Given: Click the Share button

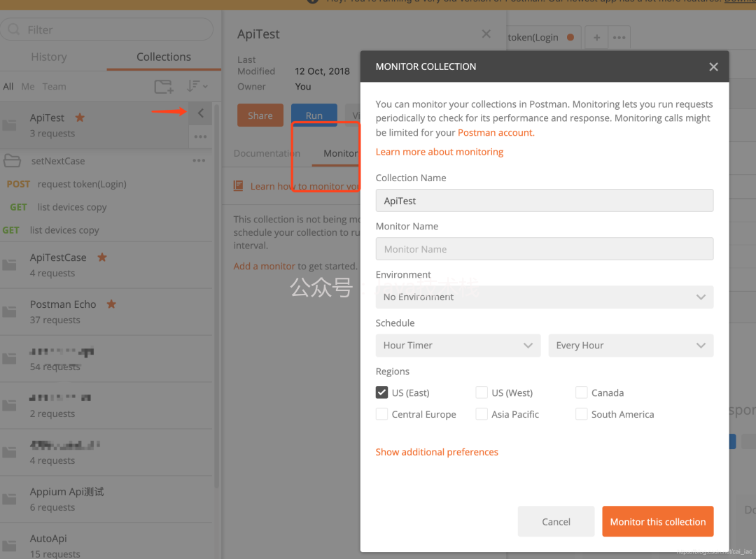Looking at the screenshot, I should 260,115.
